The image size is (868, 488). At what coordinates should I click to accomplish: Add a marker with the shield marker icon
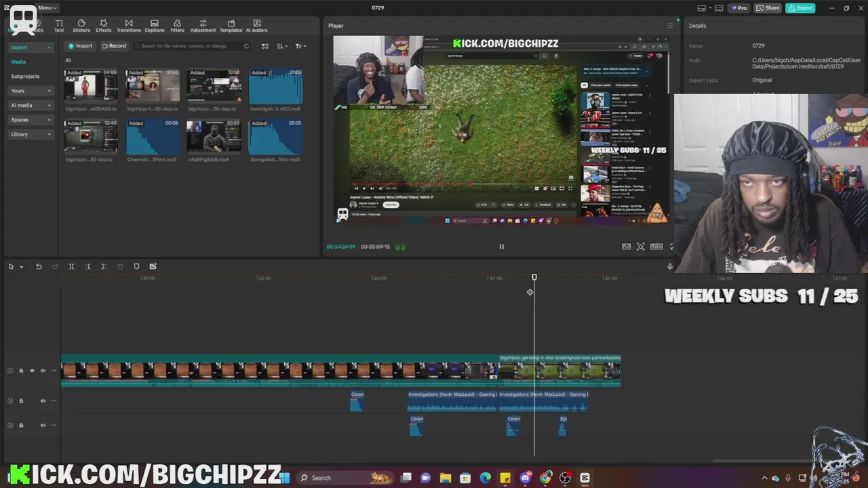[x=136, y=266]
